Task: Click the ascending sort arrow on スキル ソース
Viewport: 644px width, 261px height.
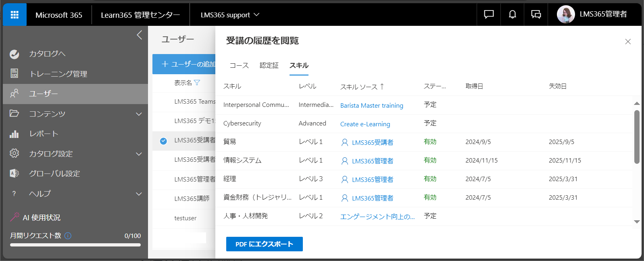Action: pos(382,86)
